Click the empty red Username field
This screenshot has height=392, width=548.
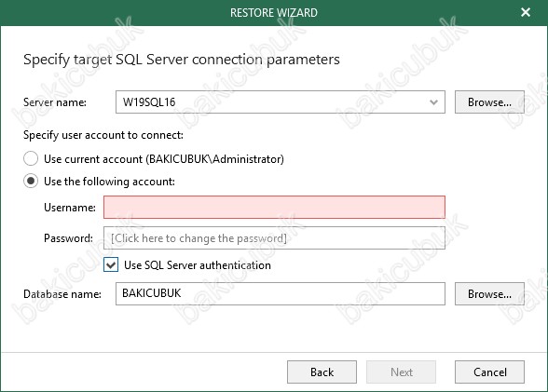pyautogui.click(x=274, y=207)
